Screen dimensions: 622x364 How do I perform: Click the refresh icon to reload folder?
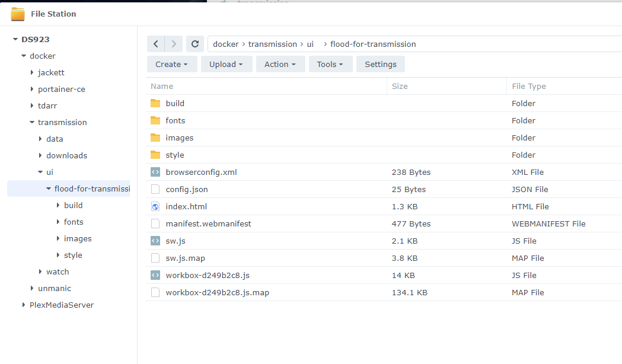[x=195, y=44]
